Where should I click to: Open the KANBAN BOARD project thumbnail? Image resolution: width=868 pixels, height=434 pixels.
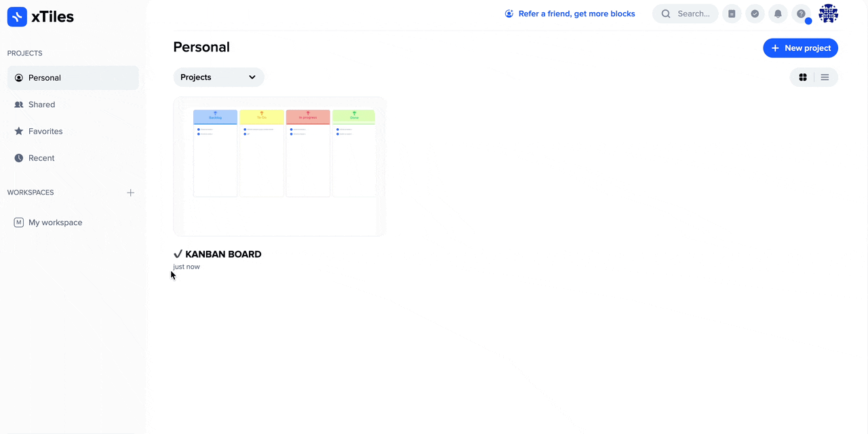(279, 166)
